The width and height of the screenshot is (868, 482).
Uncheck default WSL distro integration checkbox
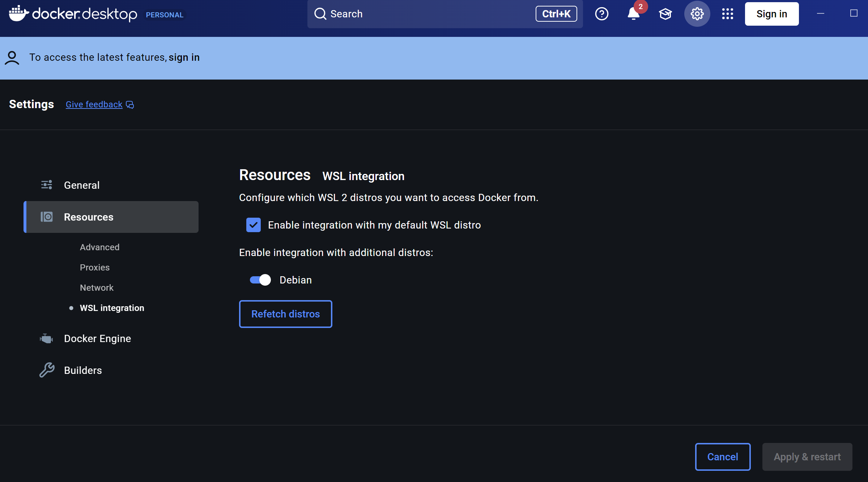pos(254,225)
